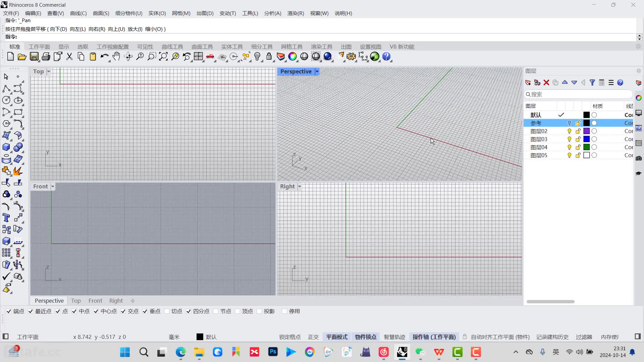The height and width of the screenshot is (362, 644).
Task: Toggle the 中点 object snap checkbox
Action: [x=74, y=311]
